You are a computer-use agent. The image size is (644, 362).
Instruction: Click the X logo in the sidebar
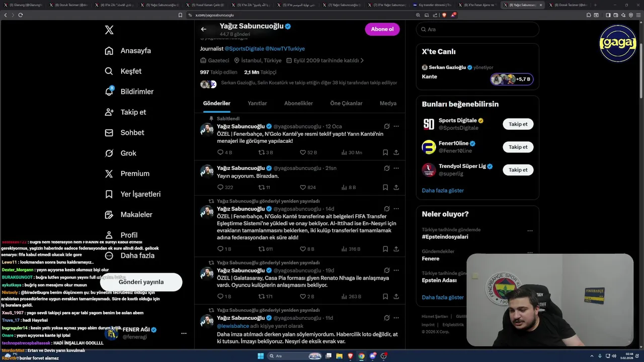109,30
